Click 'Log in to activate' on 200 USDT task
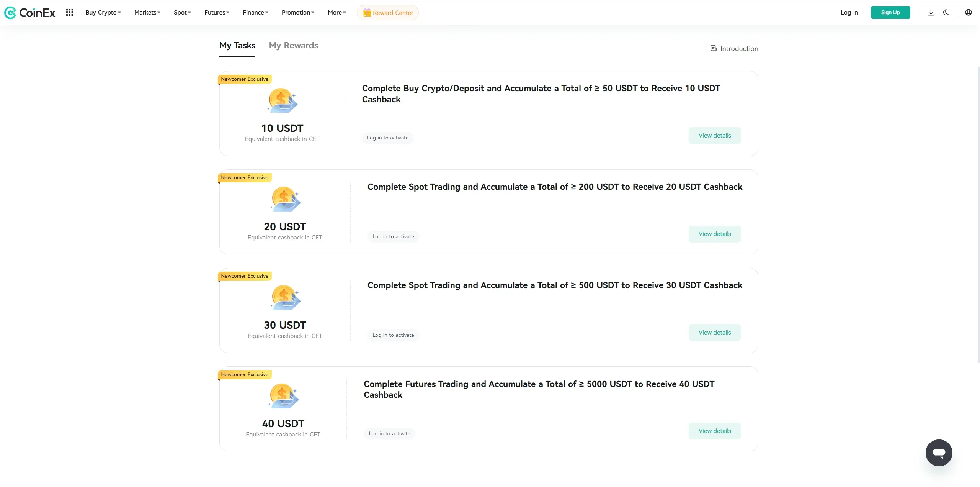980x487 pixels. tap(393, 237)
